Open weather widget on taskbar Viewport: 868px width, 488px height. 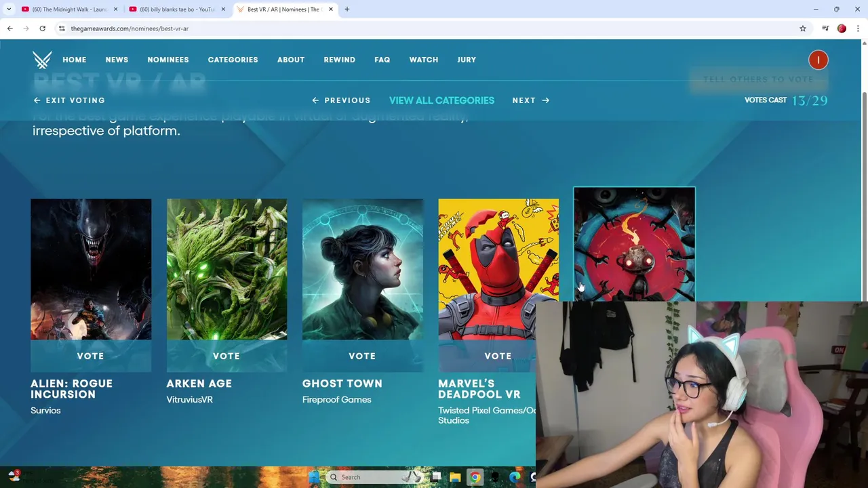[x=14, y=476]
